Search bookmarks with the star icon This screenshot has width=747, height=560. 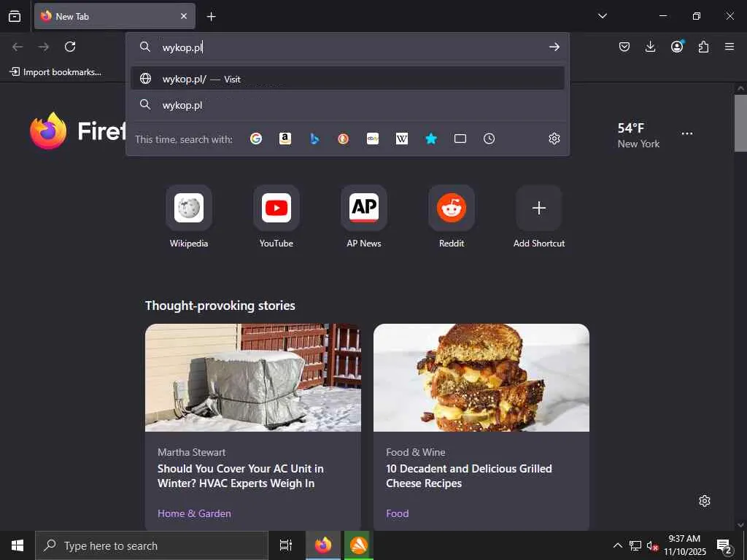431,139
